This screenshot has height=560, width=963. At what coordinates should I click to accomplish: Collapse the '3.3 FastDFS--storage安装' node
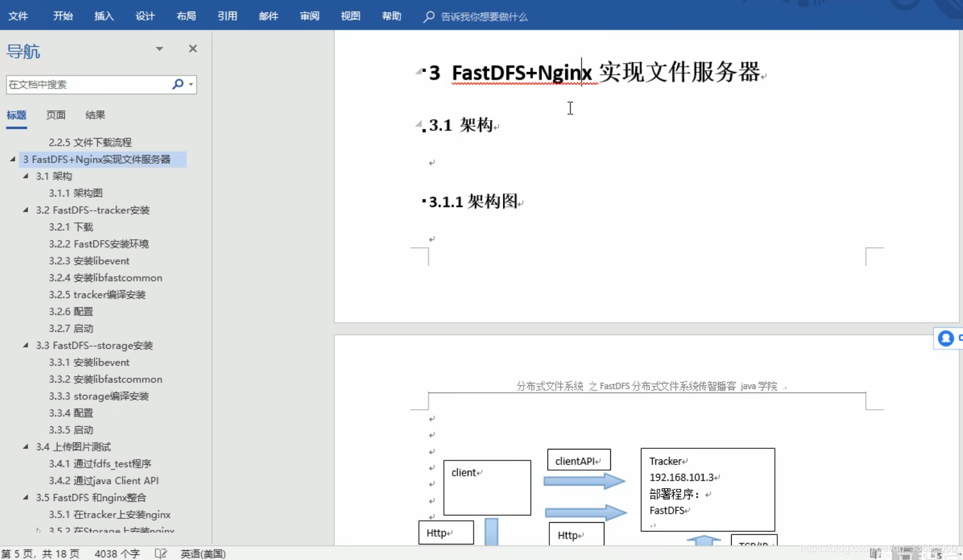click(x=26, y=346)
